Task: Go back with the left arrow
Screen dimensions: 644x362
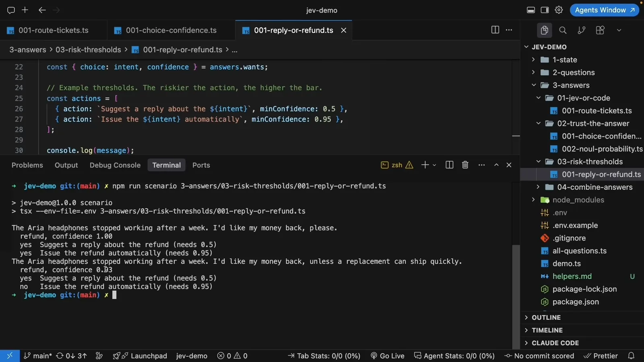Action: [x=42, y=10]
